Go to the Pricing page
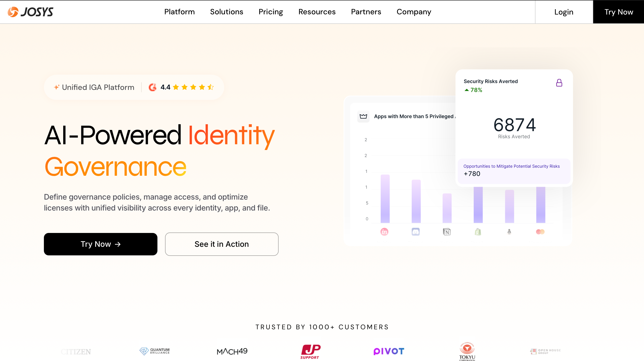This screenshot has width=644, height=361. (x=271, y=12)
